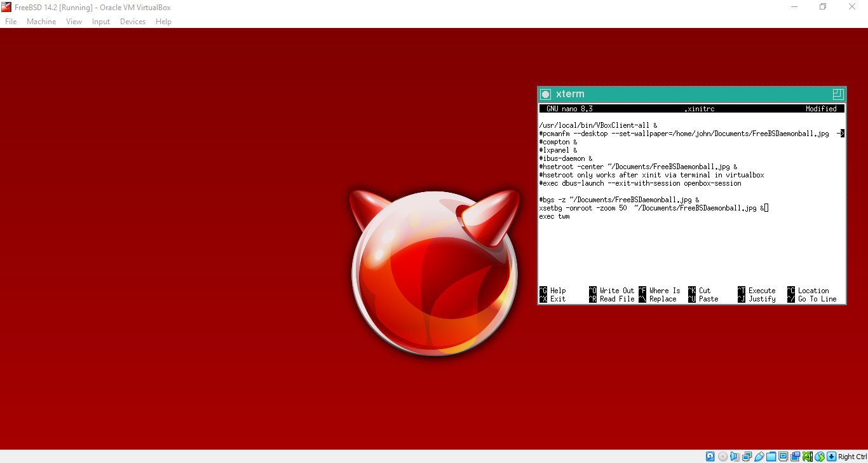Open the Input menu
Image resolution: width=868 pixels, height=463 pixels.
click(x=100, y=22)
